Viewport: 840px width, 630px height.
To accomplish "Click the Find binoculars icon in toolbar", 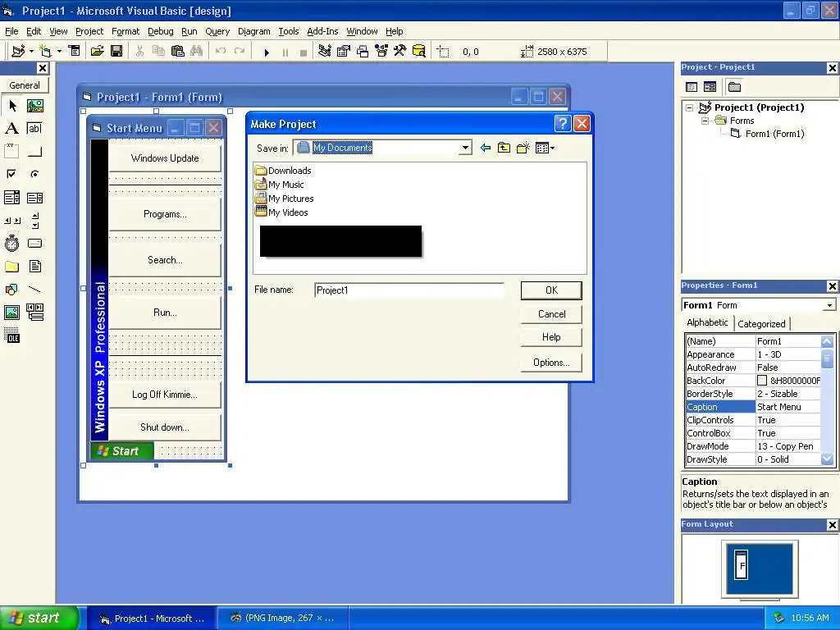I will tap(197, 52).
